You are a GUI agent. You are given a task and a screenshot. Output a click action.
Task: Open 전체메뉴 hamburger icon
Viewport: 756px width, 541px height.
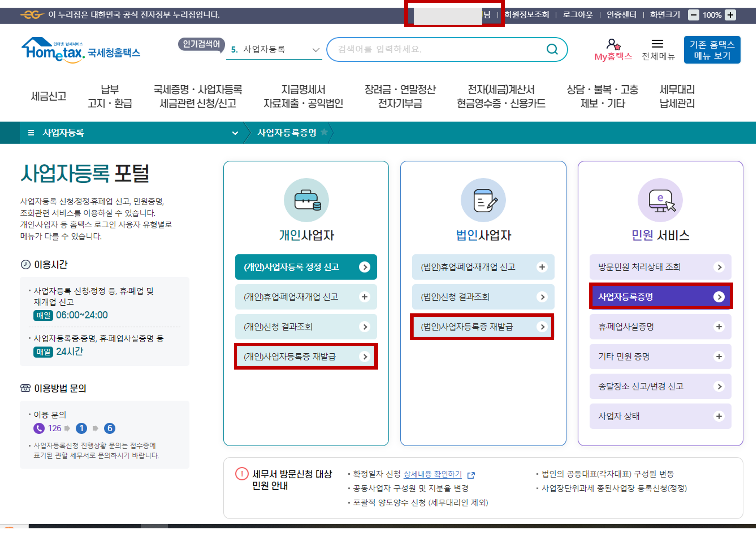tap(657, 44)
